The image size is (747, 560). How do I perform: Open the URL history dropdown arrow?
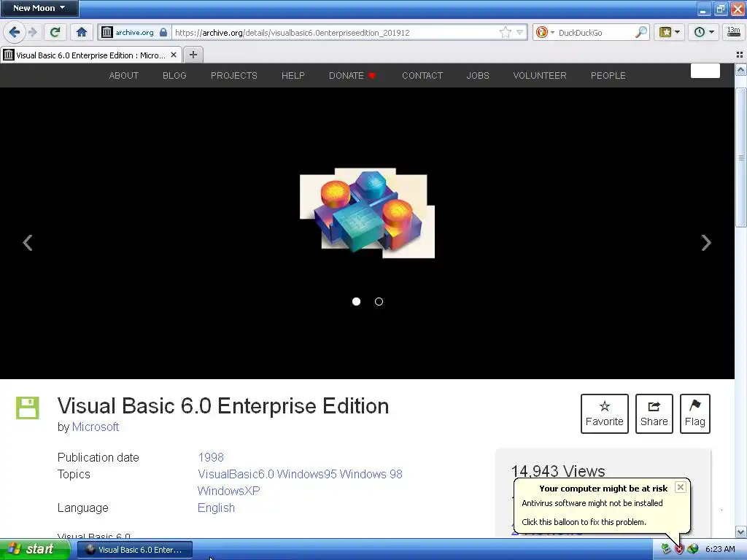pos(519,32)
